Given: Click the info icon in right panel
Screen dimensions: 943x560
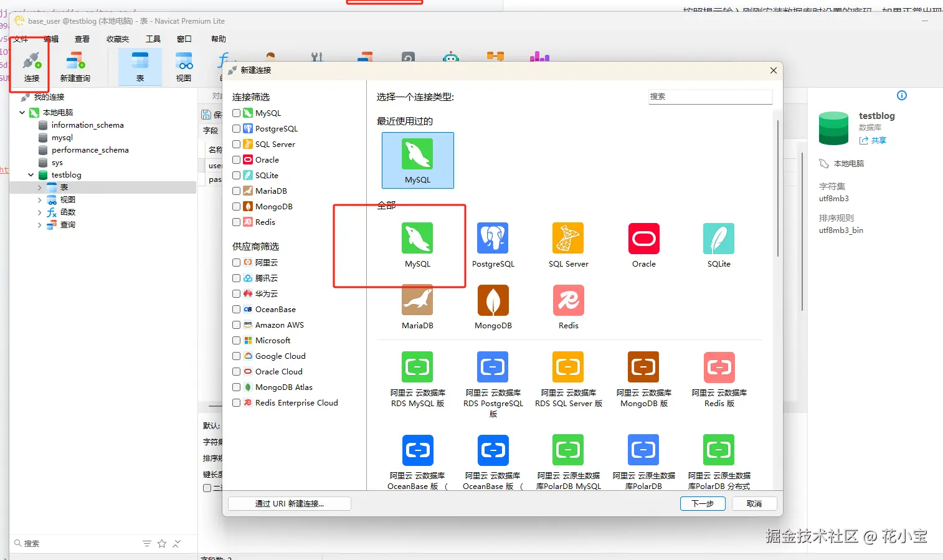Looking at the screenshot, I should pos(901,95).
